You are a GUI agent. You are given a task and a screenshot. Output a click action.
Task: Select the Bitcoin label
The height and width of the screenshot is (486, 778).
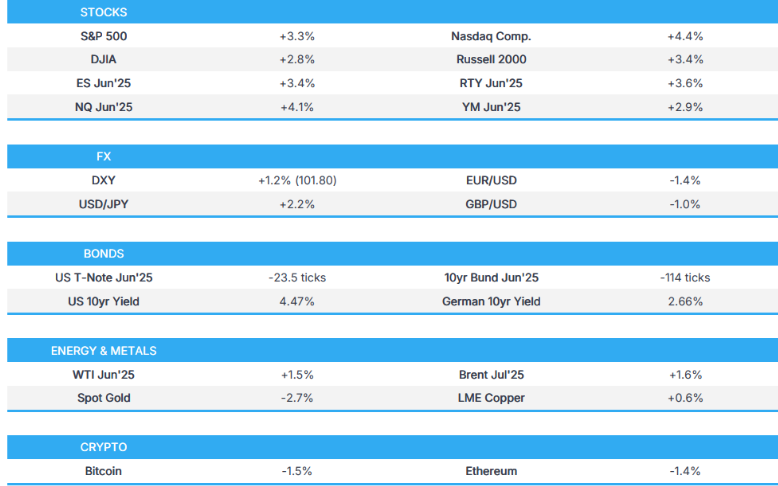(x=103, y=471)
